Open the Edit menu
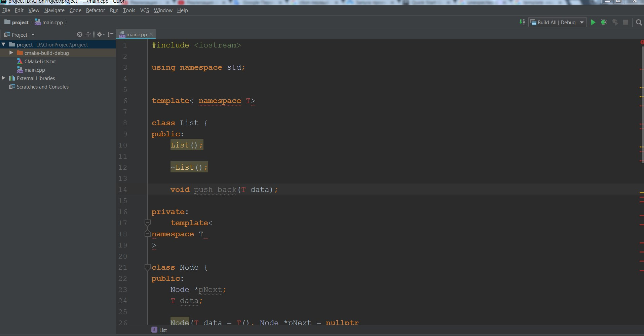644x336 pixels. click(x=19, y=10)
